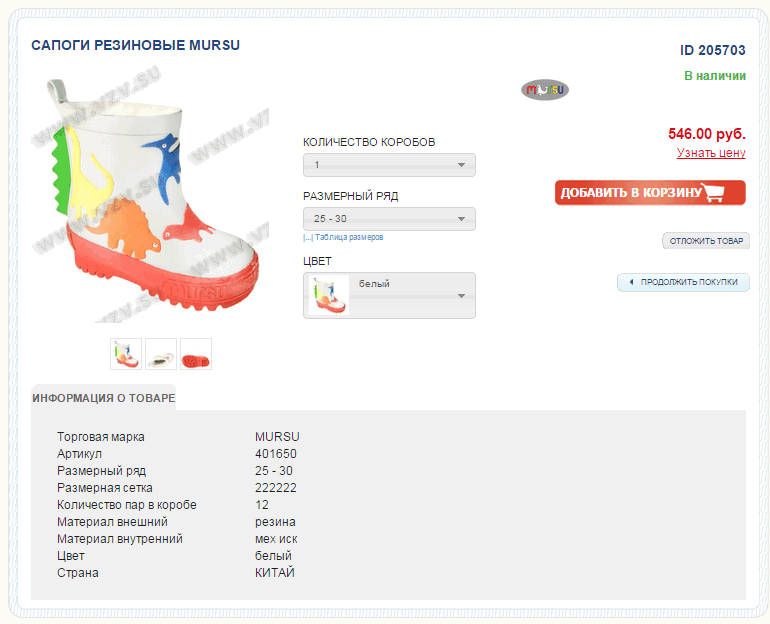Click the article number 401650

pos(276,454)
